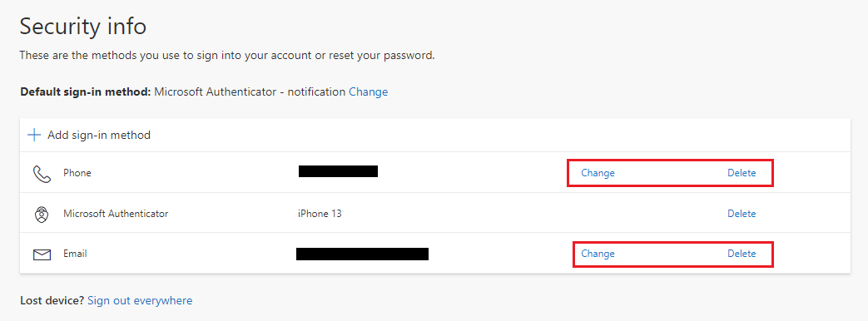The width and height of the screenshot is (868, 321).
Task: Delete the Microsoft Authenticator method
Action: point(742,214)
